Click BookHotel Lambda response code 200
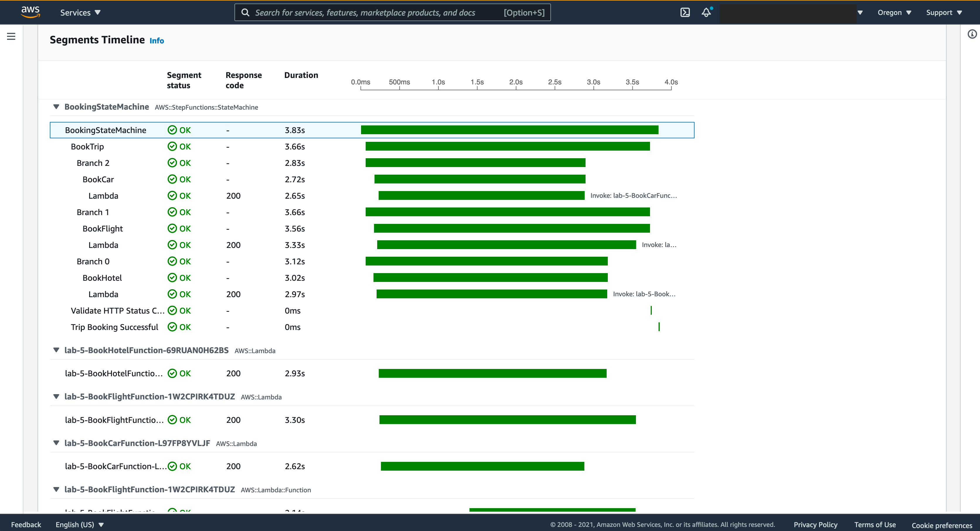The width and height of the screenshot is (980, 531). [x=233, y=295]
